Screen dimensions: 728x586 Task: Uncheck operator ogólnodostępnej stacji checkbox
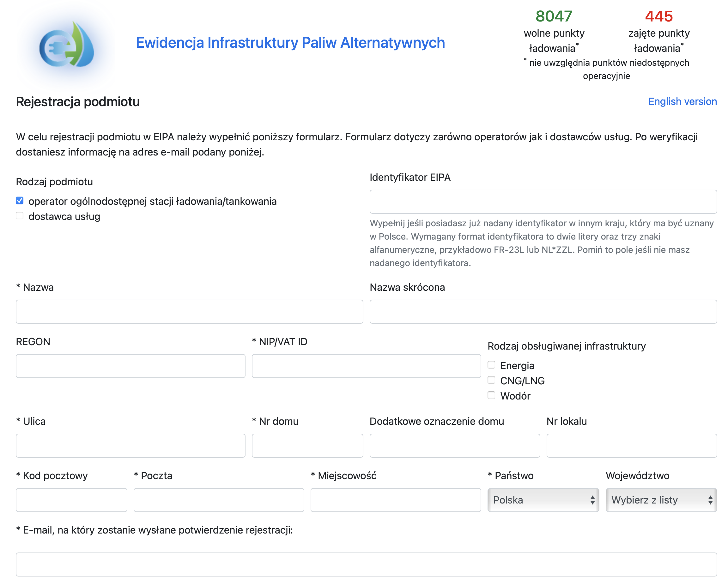coord(20,201)
